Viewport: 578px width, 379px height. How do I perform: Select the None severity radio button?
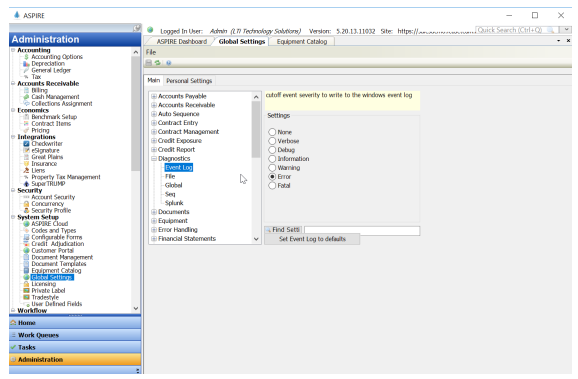272,132
